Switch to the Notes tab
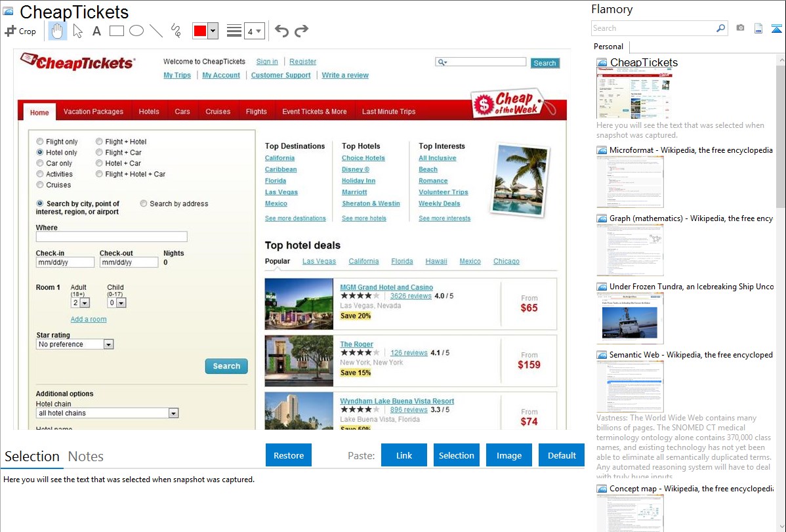Image resolution: width=786 pixels, height=532 pixels. [86, 457]
